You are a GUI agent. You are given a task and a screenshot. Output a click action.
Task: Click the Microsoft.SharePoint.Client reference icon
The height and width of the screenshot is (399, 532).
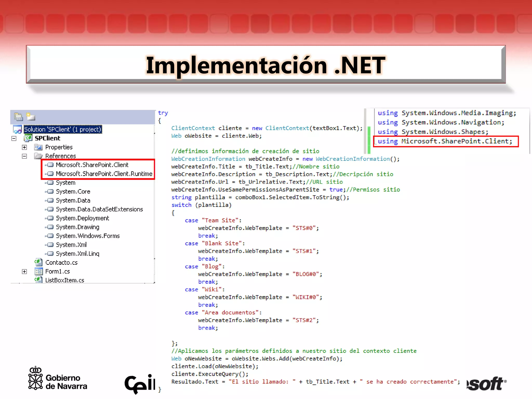point(49,165)
